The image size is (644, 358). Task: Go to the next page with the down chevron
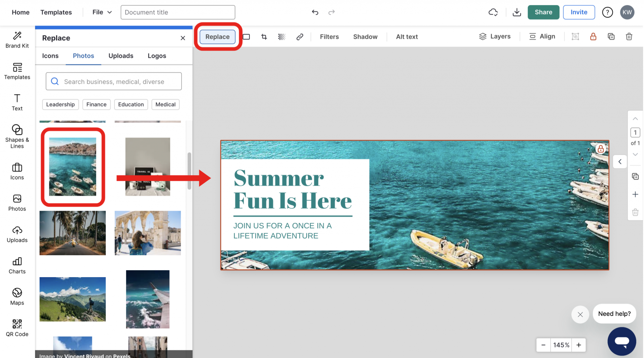click(x=635, y=154)
